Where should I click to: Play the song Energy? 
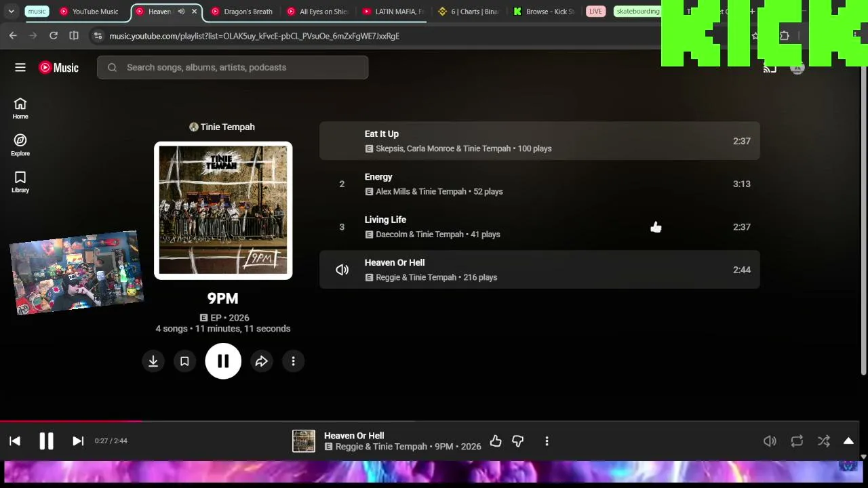pos(378,177)
